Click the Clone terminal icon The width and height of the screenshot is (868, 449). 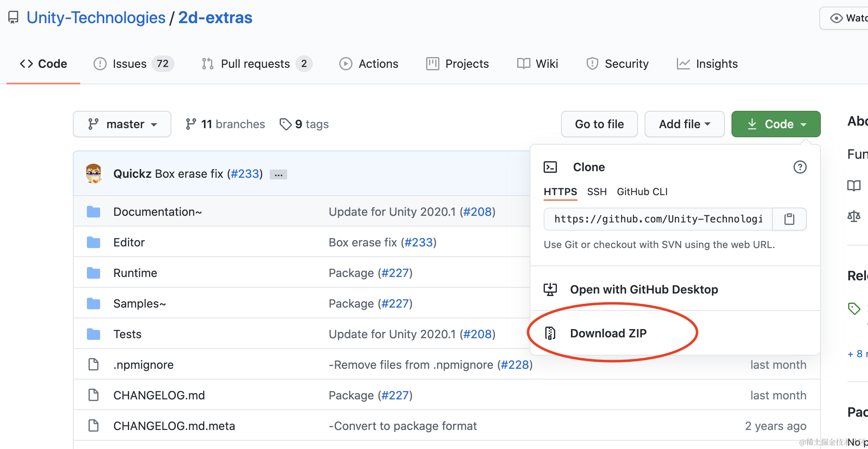point(550,167)
